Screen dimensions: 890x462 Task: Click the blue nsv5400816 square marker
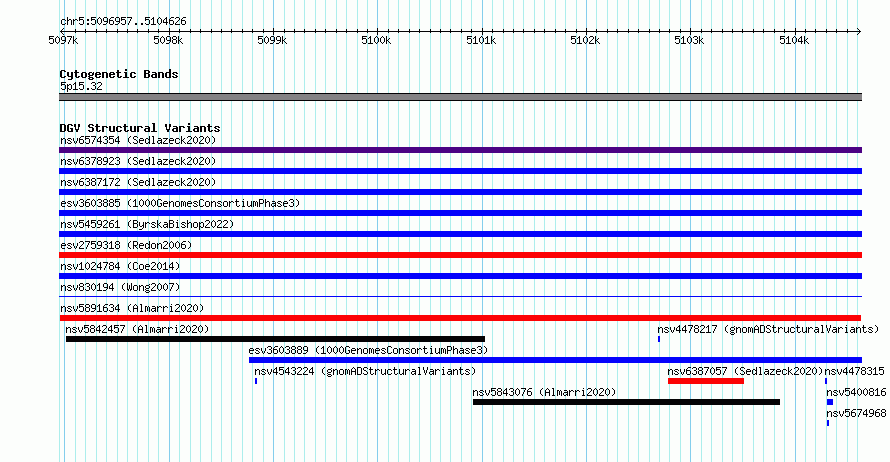(x=830, y=402)
